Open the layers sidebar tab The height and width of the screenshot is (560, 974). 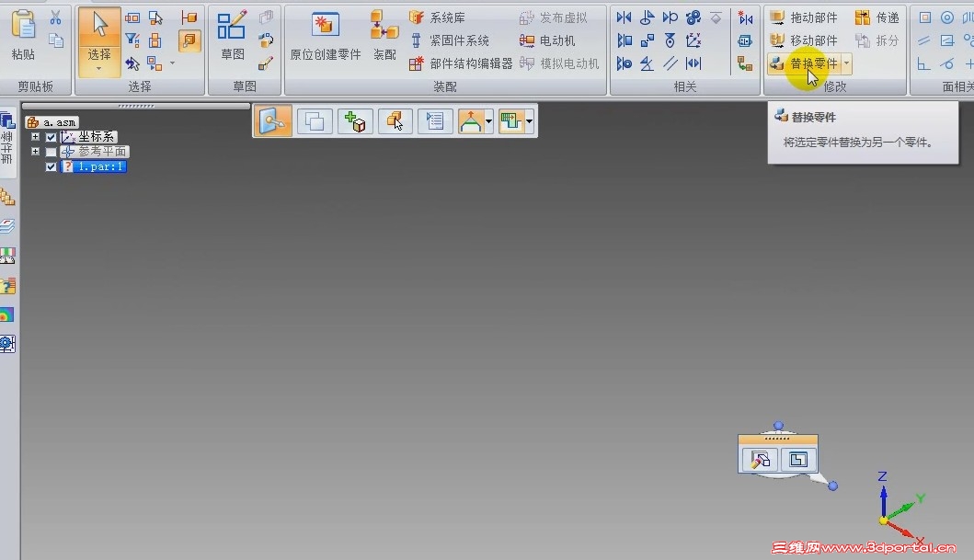point(7,226)
